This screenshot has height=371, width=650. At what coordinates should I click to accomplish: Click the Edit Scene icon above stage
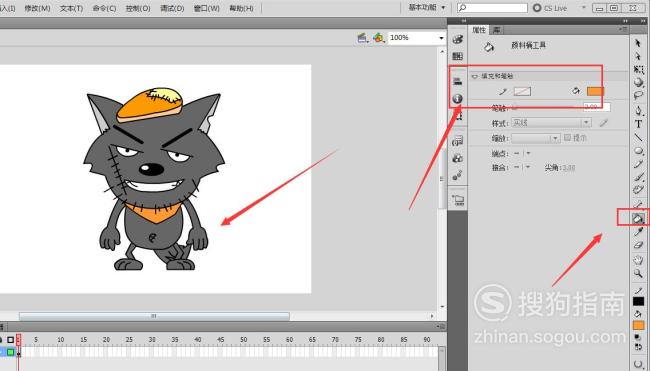coord(362,38)
